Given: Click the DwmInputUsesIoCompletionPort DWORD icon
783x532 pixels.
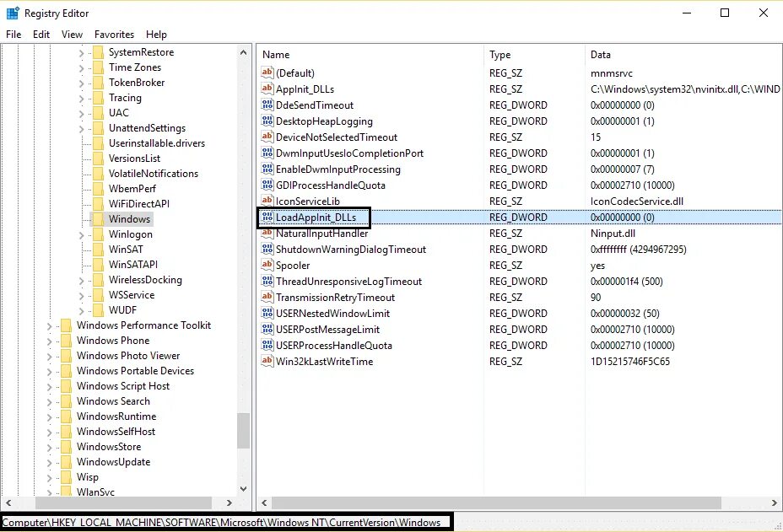Looking at the screenshot, I should [x=267, y=153].
